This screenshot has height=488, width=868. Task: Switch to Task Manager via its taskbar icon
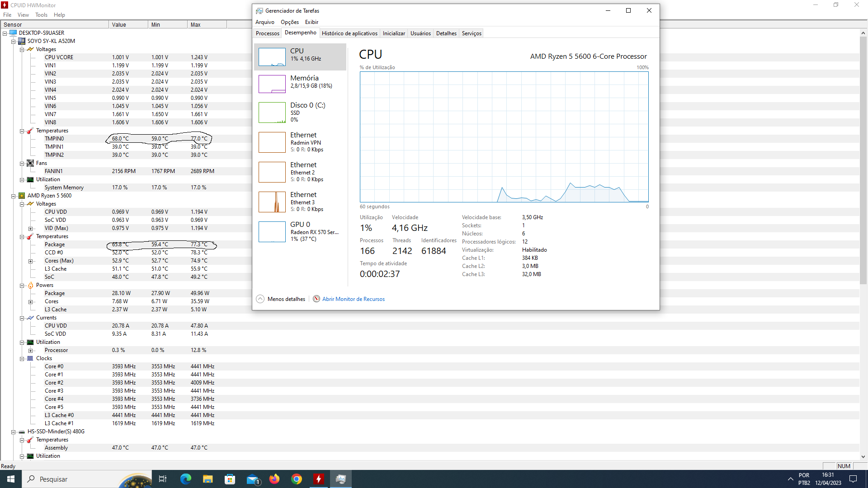coord(341,479)
